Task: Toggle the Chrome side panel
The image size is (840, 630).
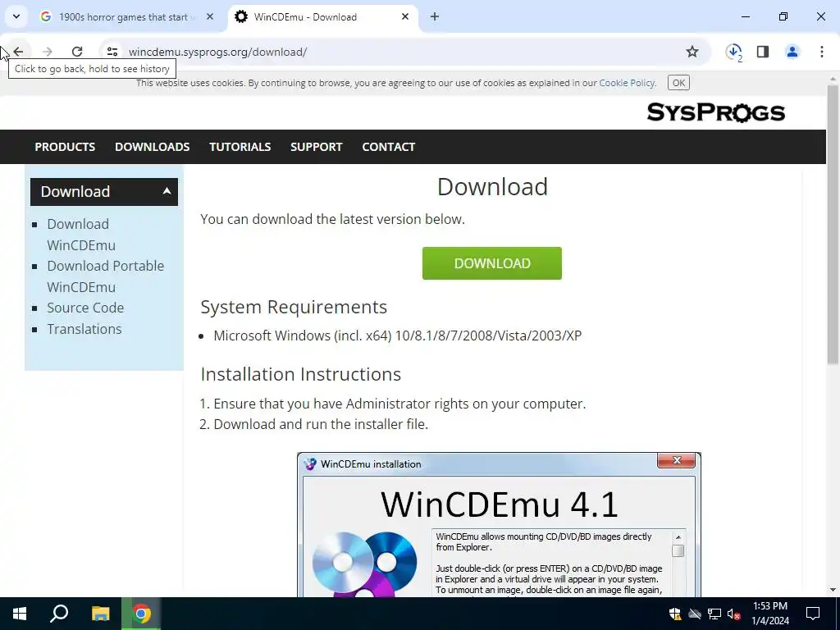Action: pyautogui.click(x=763, y=52)
